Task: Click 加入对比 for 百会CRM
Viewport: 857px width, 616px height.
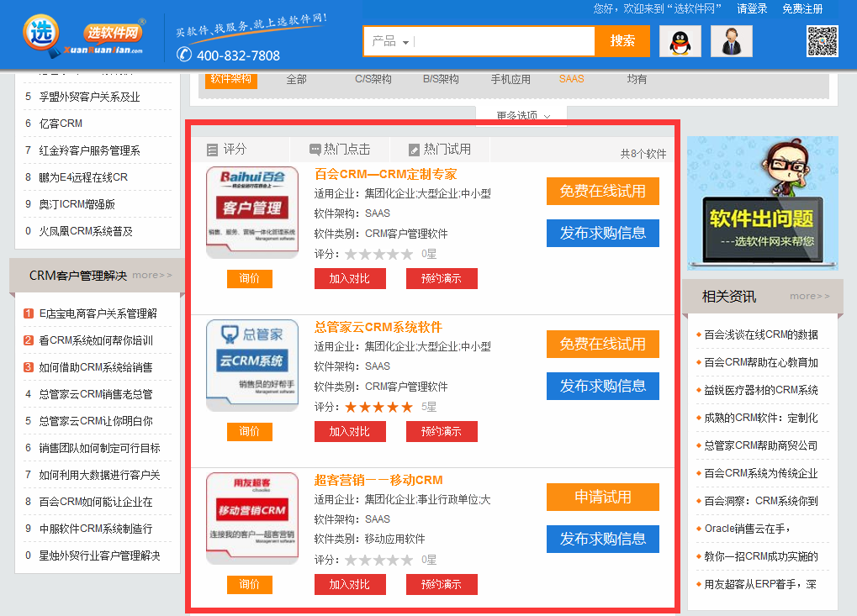Action: pos(350,278)
